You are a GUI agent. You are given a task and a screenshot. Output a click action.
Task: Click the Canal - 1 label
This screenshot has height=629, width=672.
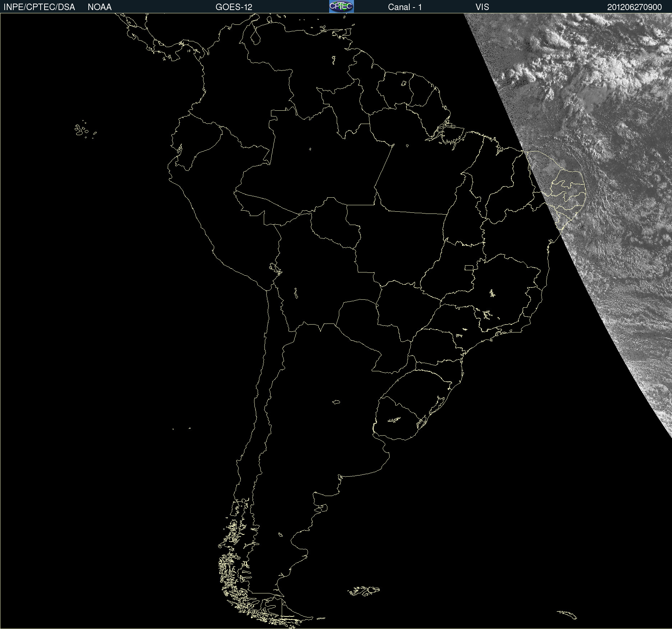tap(405, 7)
